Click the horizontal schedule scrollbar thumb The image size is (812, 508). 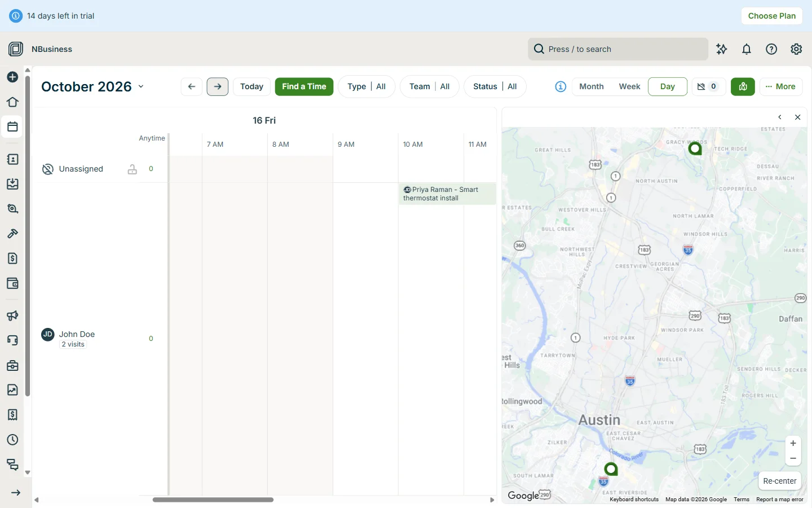coord(213,500)
